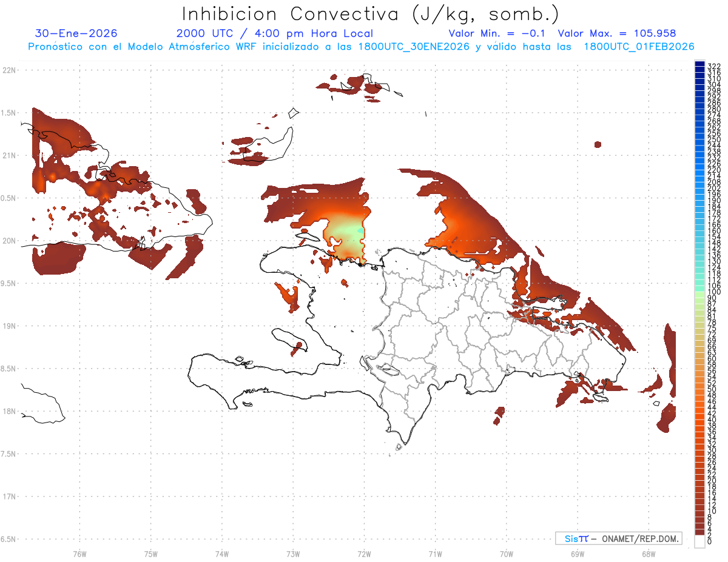Click the "1.5N" latitude label

pyautogui.click(x=8, y=113)
